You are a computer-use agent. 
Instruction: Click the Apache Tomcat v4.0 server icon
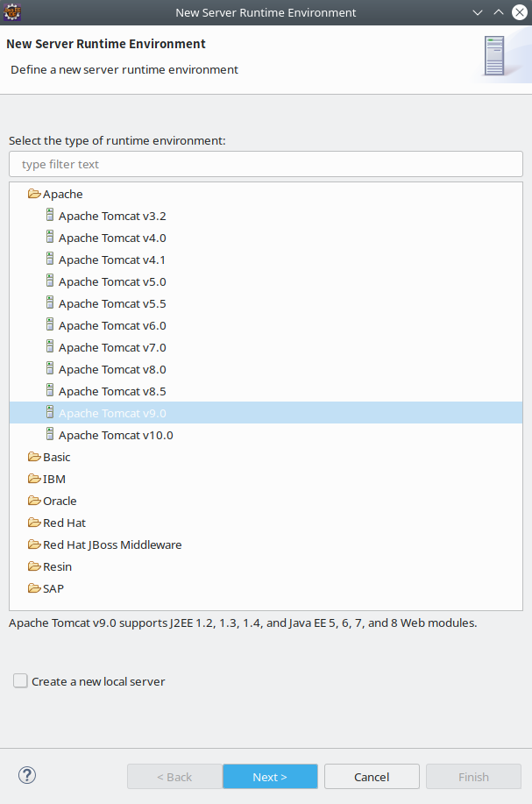pyautogui.click(x=50, y=238)
